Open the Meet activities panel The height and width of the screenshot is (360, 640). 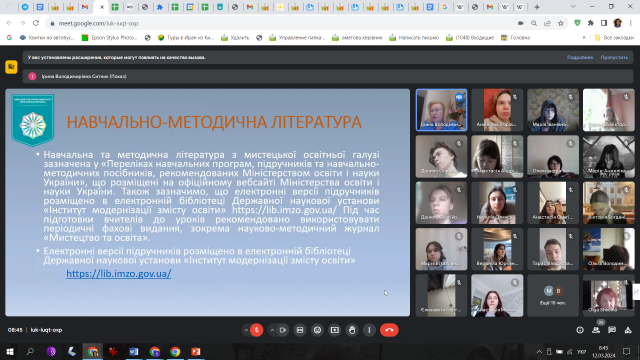coord(628,330)
